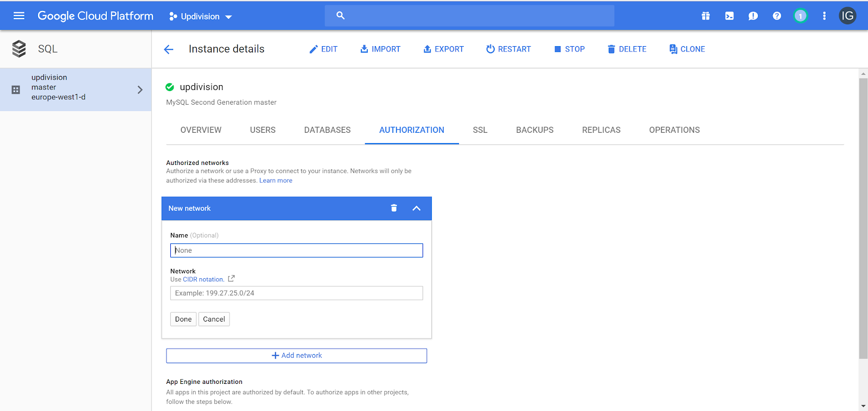The image size is (868, 411).
Task: Expand updivision instance sidebar chevron
Action: 140,89
